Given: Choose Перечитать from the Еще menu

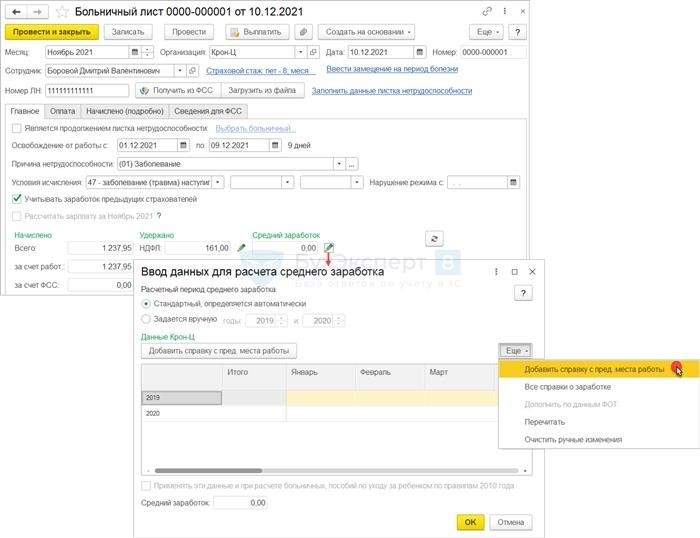Looking at the screenshot, I should (598, 422).
